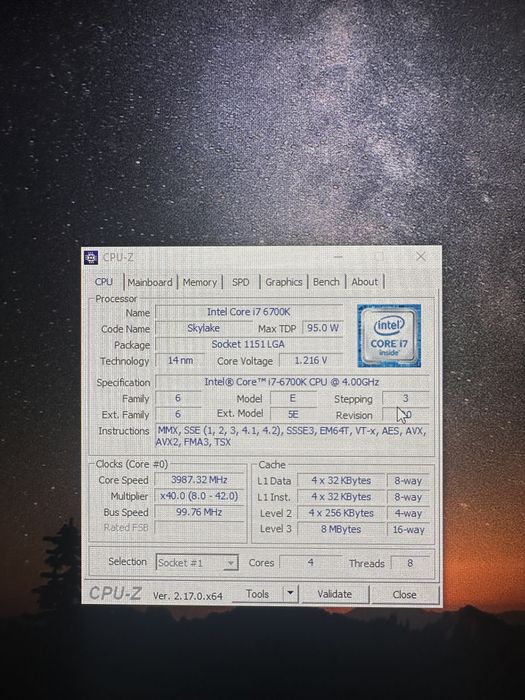Open the Graphics tab

pos(284,282)
